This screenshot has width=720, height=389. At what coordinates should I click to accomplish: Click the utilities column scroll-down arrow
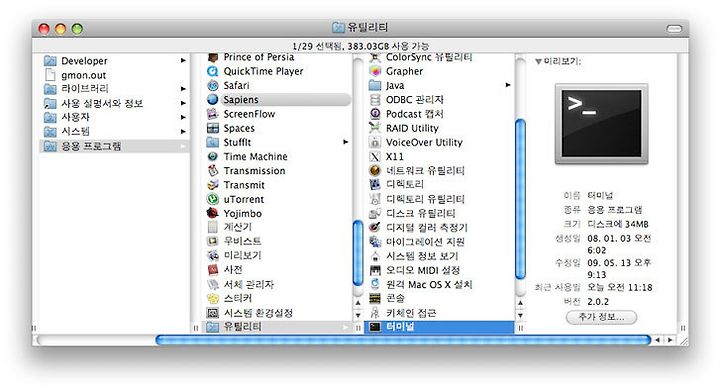520,316
